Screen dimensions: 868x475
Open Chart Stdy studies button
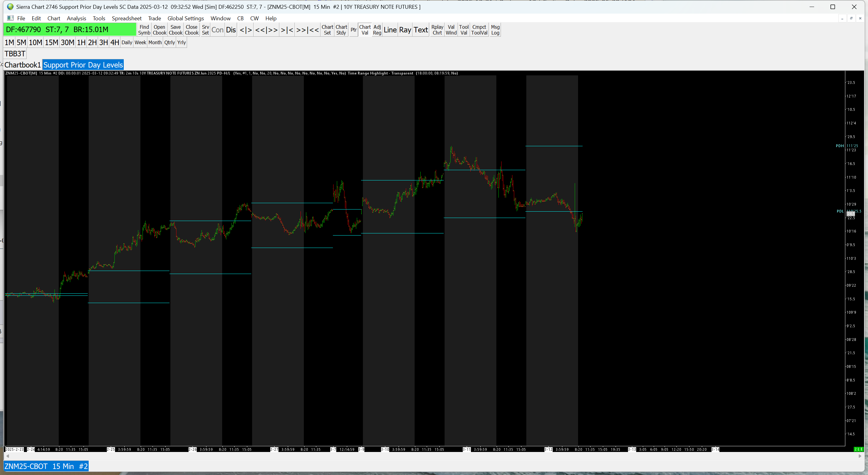[x=341, y=30]
